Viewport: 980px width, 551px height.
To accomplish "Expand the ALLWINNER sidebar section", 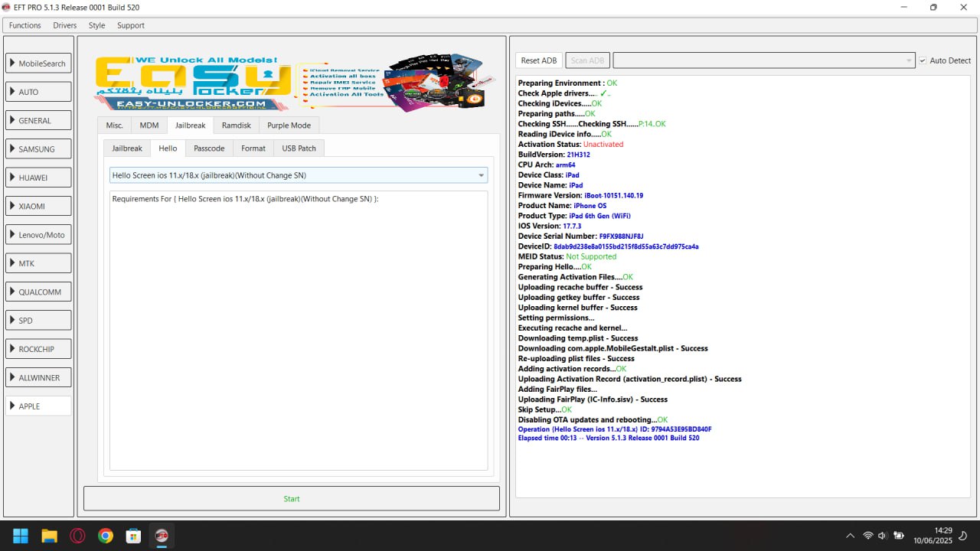I will (x=38, y=377).
